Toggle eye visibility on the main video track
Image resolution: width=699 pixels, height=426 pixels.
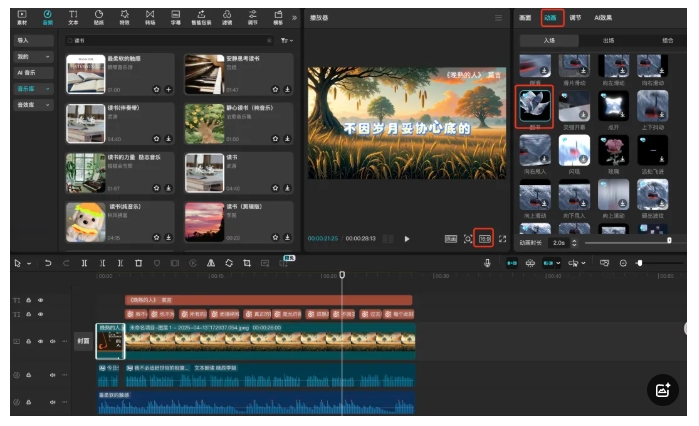point(41,341)
